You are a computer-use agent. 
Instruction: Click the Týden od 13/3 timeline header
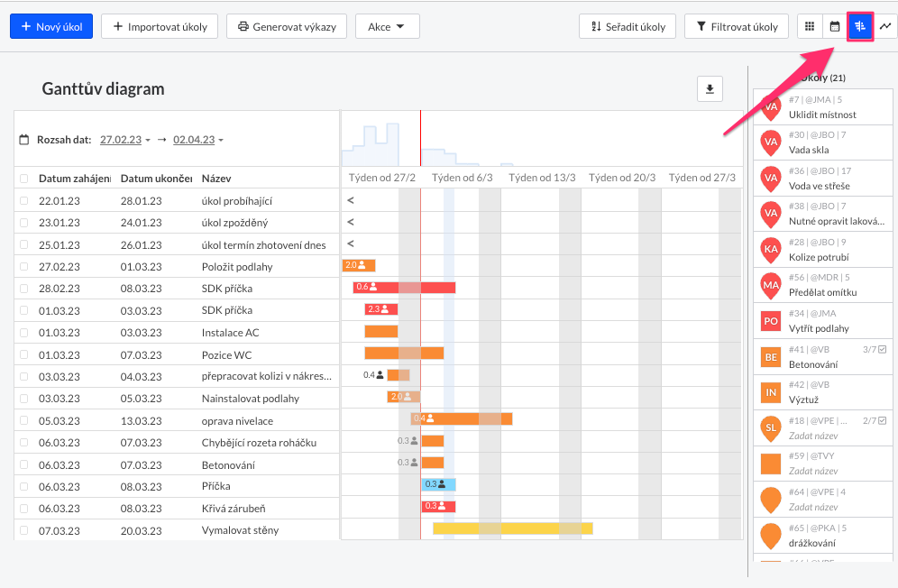pyautogui.click(x=542, y=178)
